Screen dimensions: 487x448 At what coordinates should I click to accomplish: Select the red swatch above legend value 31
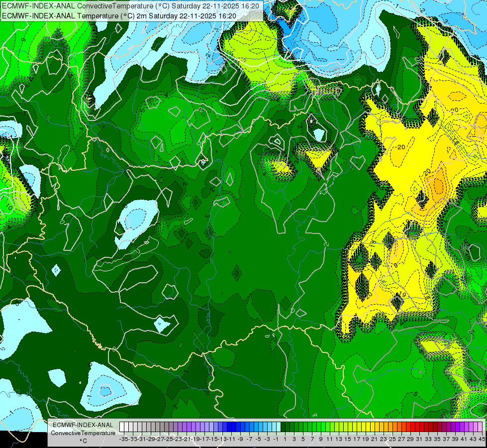(x=417, y=427)
